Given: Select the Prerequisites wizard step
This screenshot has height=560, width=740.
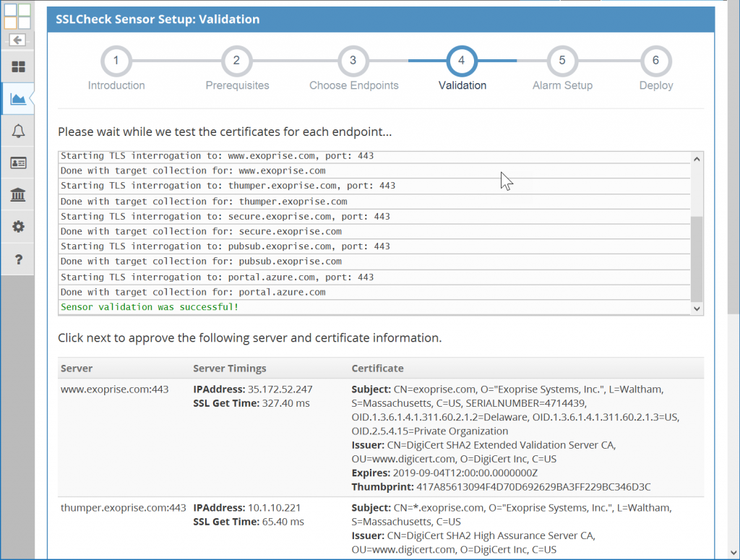Looking at the screenshot, I should [237, 61].
